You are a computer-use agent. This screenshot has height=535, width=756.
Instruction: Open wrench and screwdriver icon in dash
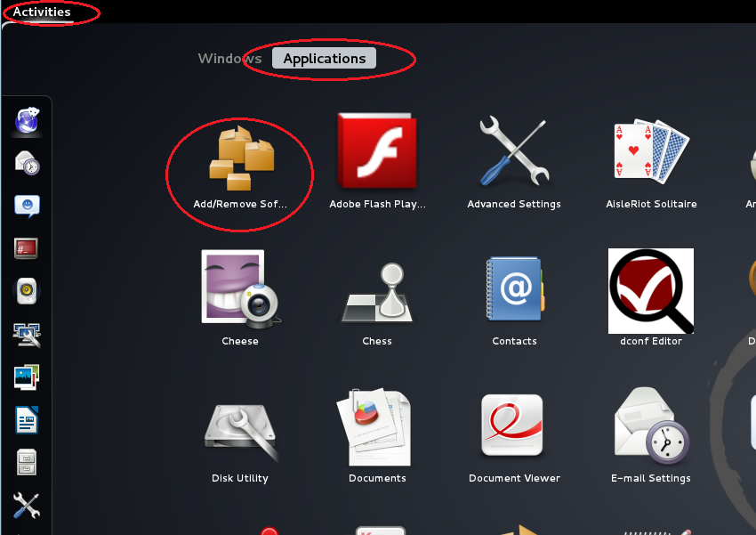click(27, 505)
